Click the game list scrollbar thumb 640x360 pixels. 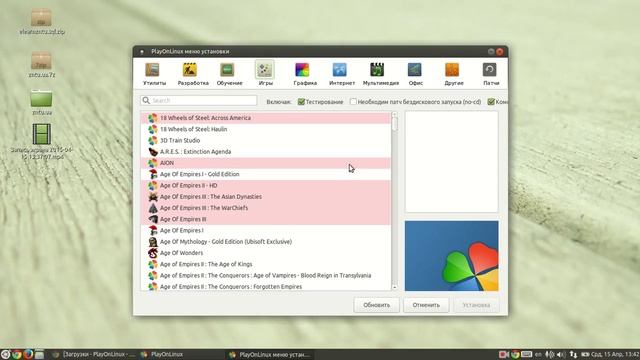[x=394, y=124]
